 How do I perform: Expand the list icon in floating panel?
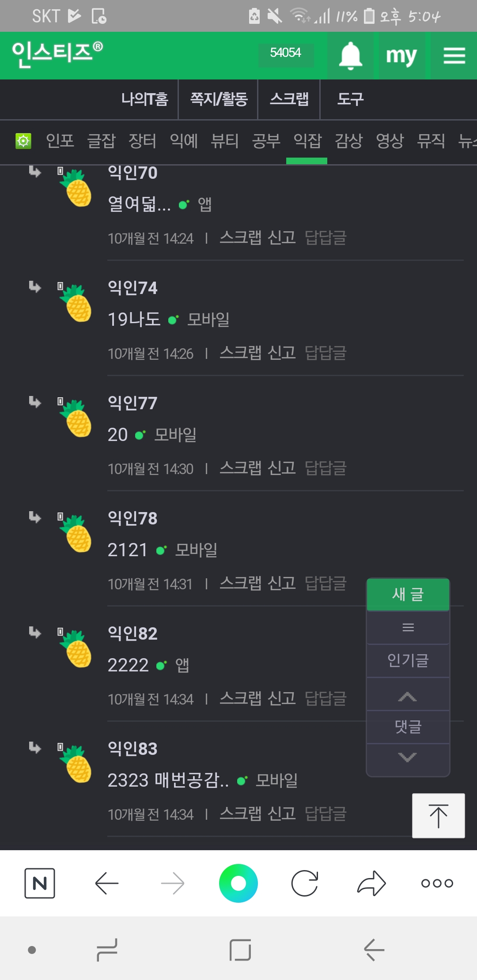408,627
